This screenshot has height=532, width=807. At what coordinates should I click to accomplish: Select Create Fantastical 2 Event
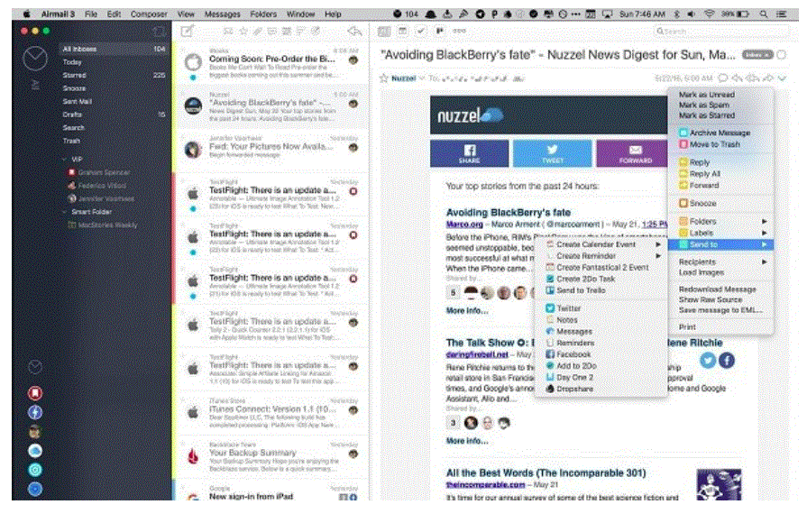point(601,268)
